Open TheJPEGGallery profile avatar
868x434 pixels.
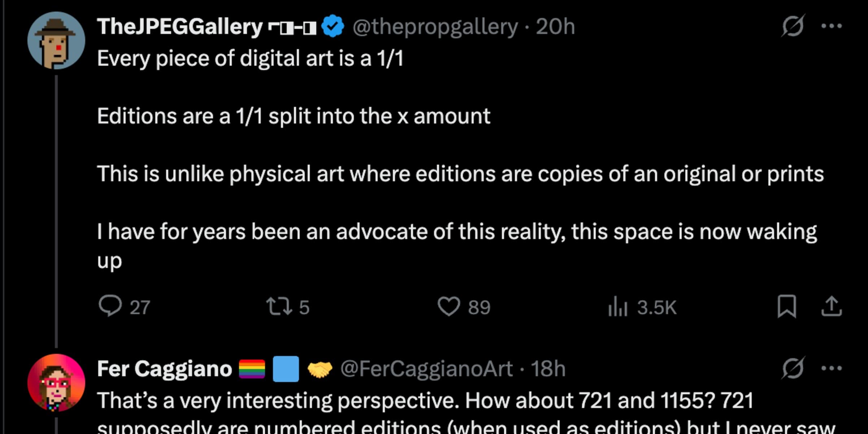[56, 40]
